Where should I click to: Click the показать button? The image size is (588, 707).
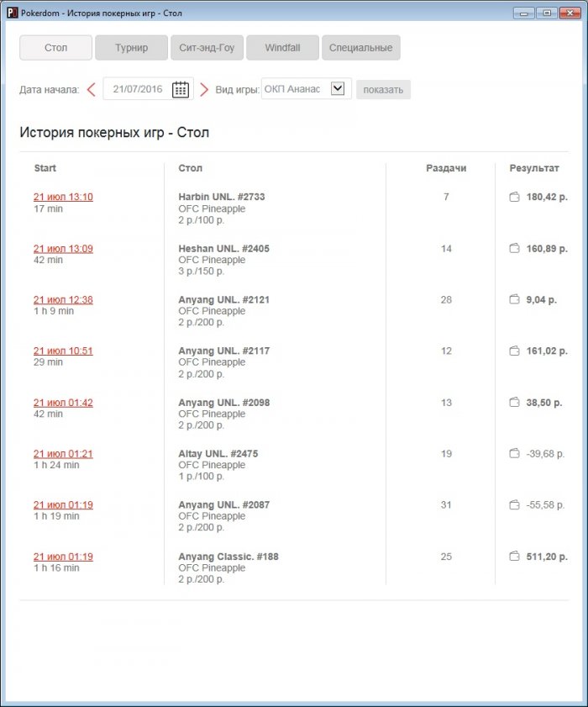(x=383, y=90)
